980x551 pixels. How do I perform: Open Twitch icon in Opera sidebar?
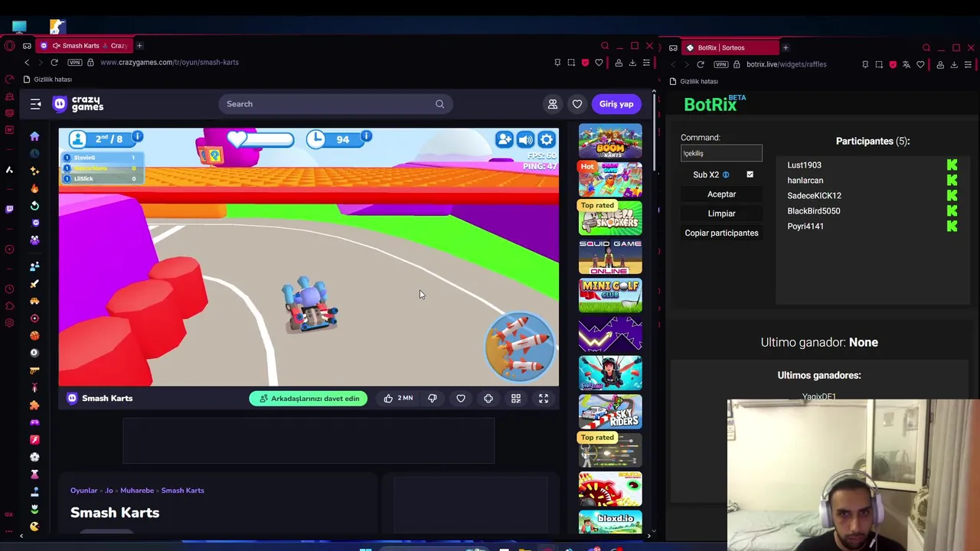tap(9, 208)
